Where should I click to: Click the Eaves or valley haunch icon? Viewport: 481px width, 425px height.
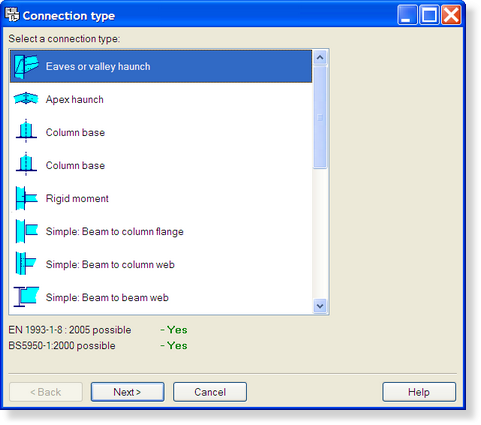pyautogui.click(x=26, y=66)
